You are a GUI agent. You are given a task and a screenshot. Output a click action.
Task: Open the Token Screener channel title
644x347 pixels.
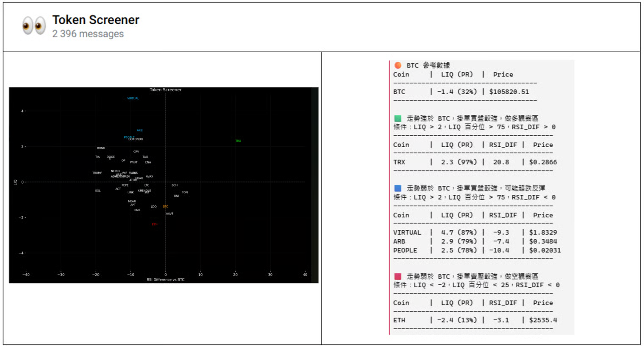96,20
